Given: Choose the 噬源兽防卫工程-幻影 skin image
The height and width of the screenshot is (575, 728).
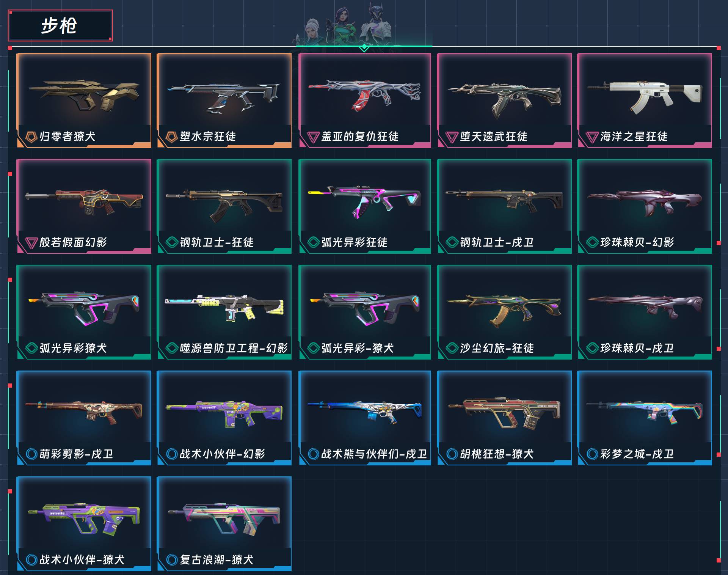Looking at the screenshot, I should coord(224,307).
